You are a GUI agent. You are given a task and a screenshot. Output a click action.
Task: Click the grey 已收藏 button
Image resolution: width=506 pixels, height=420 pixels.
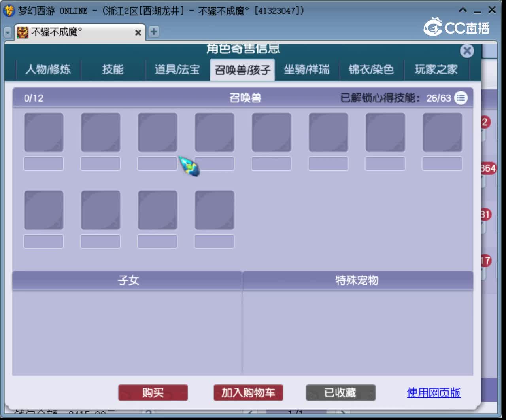pos(340,393)
